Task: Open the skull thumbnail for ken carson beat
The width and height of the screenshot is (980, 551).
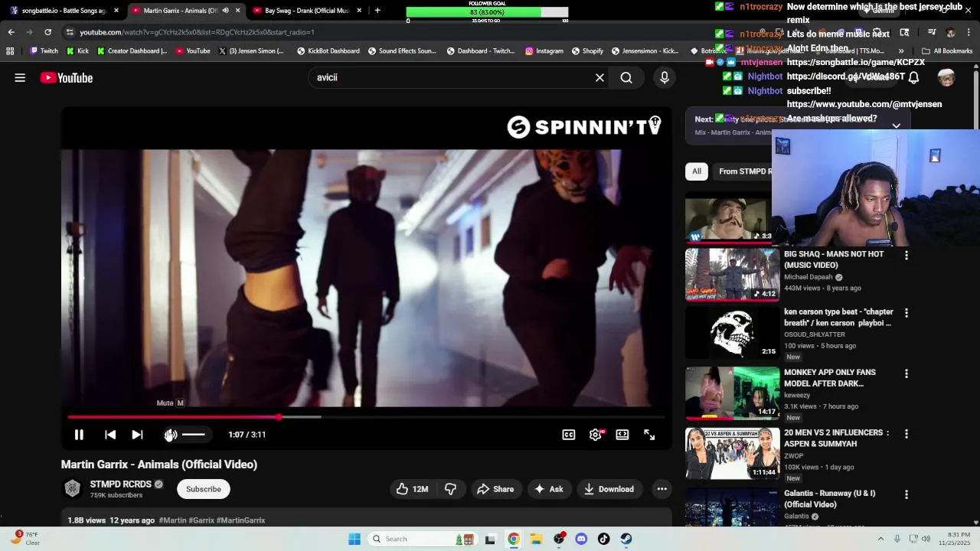Action: point(732,332)
